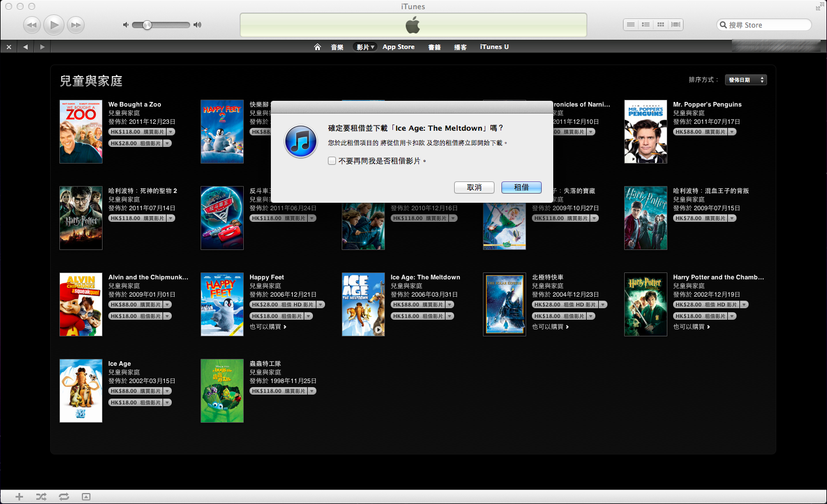Switch to the iTunes U tab
Viewport: 827px width, 504px height.
click(x=494, y=47)
